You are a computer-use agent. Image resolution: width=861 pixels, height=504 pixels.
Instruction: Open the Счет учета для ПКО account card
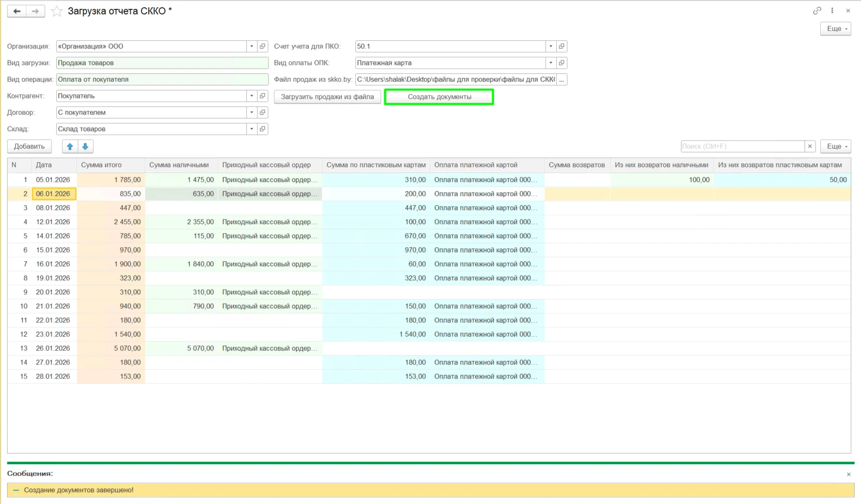click(561, 46)
